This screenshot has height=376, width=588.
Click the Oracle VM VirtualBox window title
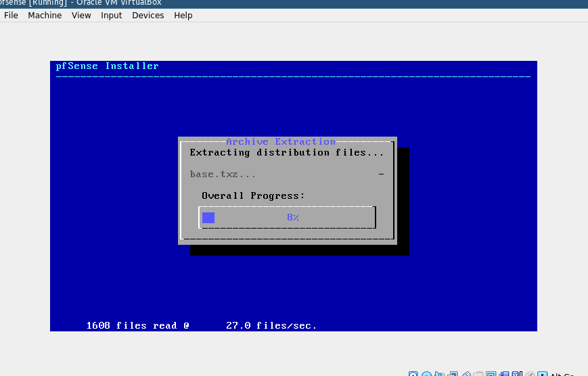point(81,3)
